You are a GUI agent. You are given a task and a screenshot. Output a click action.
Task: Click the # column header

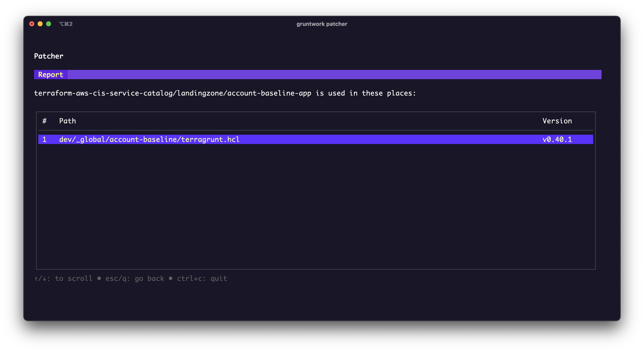(45, 121)
